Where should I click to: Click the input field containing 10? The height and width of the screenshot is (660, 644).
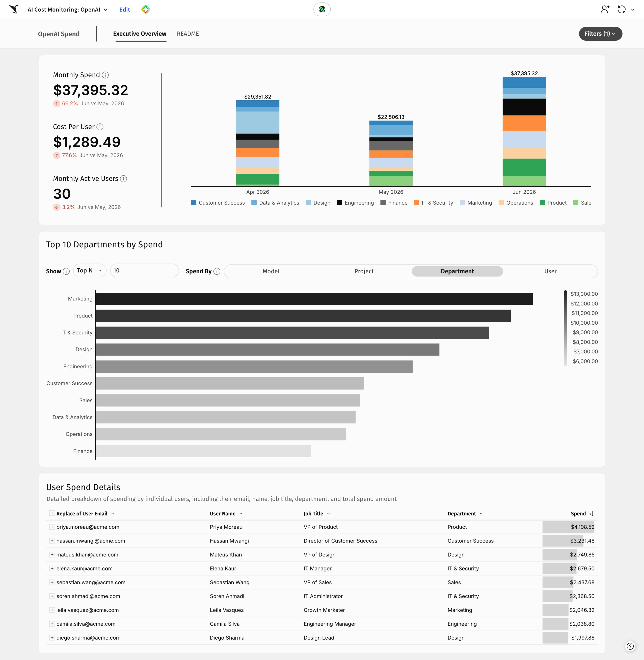[x=144, y=270]
